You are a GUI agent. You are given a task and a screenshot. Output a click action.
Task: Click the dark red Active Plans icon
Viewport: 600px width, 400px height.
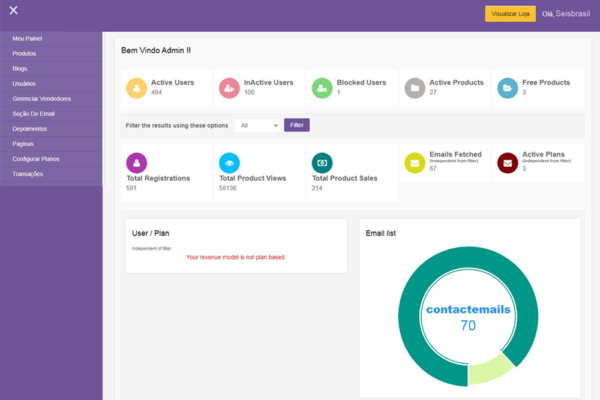click(507, 162)
